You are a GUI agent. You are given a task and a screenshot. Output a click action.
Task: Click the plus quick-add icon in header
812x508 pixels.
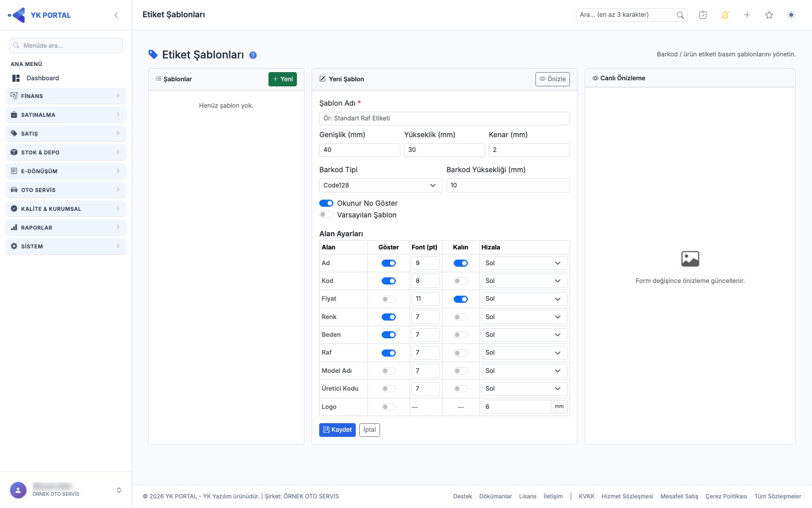click(747, 15)
